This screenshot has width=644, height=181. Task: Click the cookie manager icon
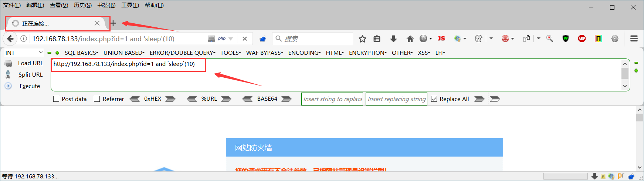[x=478, y=39]
